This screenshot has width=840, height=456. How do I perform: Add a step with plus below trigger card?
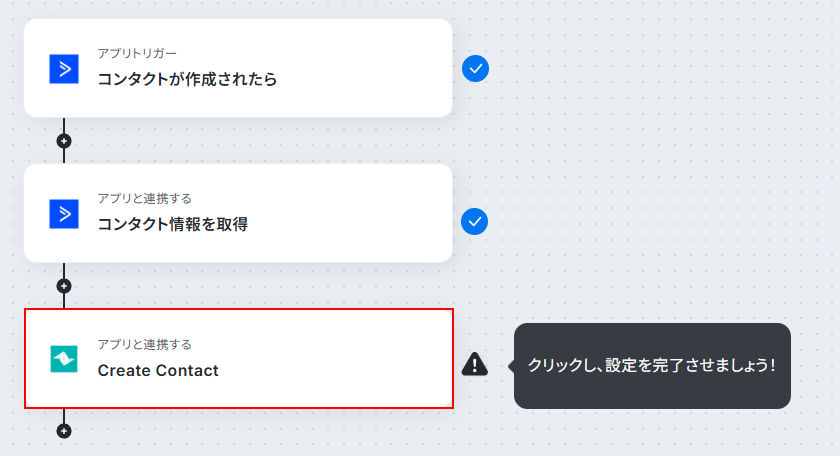click(64, 141)
